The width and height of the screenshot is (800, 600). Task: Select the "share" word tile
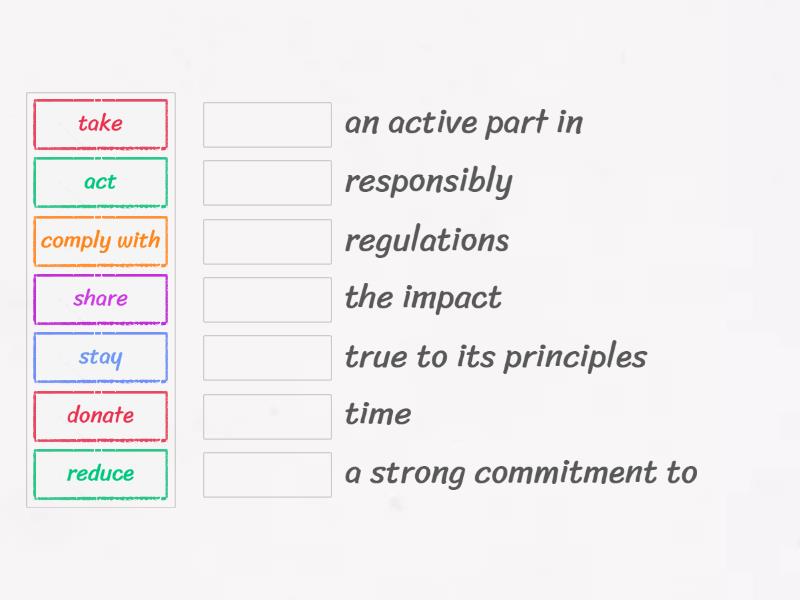tap(100, 299)
